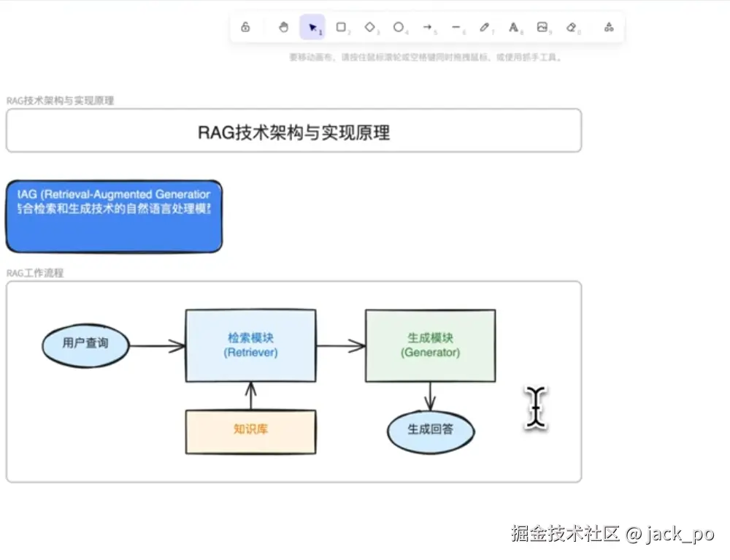Open the extra tools shapes menu
The height and width of the screenshot is (560, 730).
(609, 27)
